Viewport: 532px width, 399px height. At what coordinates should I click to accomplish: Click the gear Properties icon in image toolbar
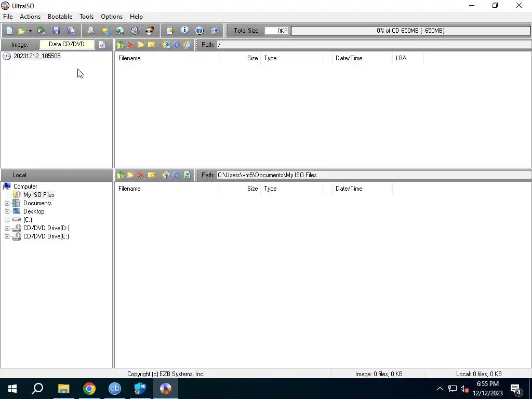[x=177, y=45]
